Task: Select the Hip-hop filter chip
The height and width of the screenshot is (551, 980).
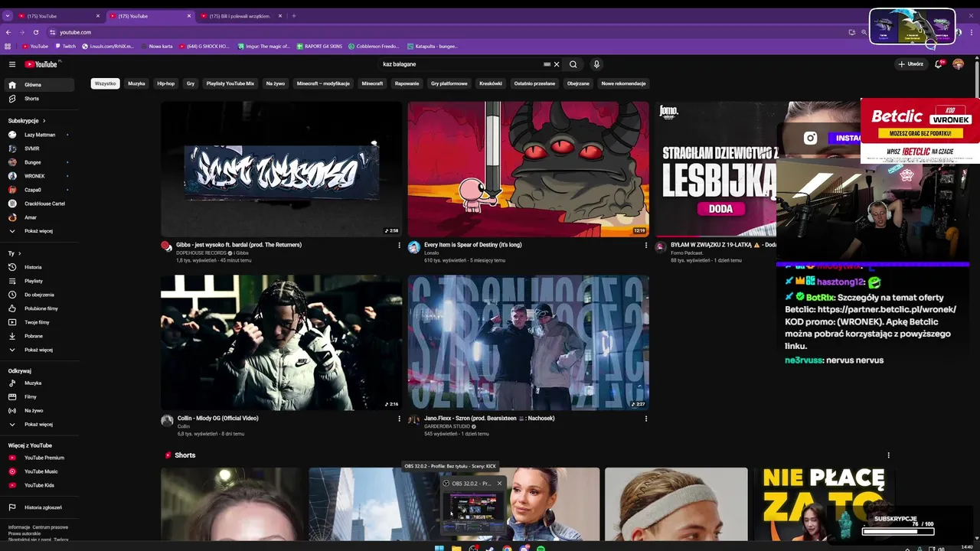Action: [x=165, y=83]
